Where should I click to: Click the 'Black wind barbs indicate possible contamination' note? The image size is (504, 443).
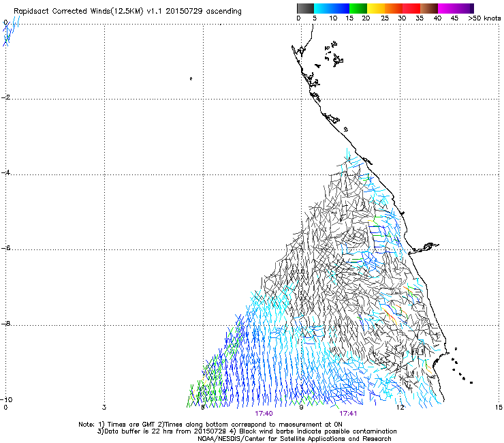[x=318, y=431]
